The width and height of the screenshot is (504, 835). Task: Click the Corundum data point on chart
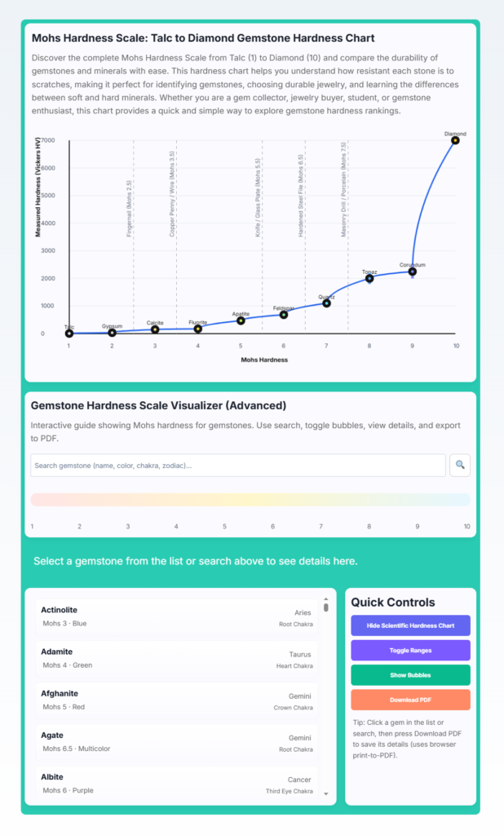click(x=413, y=272)
